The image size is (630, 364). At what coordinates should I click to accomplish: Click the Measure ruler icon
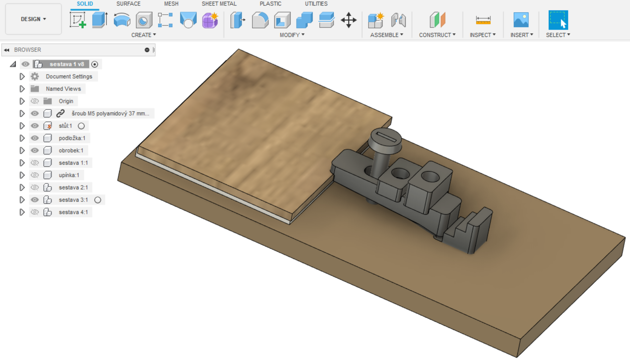pos(483,20)
